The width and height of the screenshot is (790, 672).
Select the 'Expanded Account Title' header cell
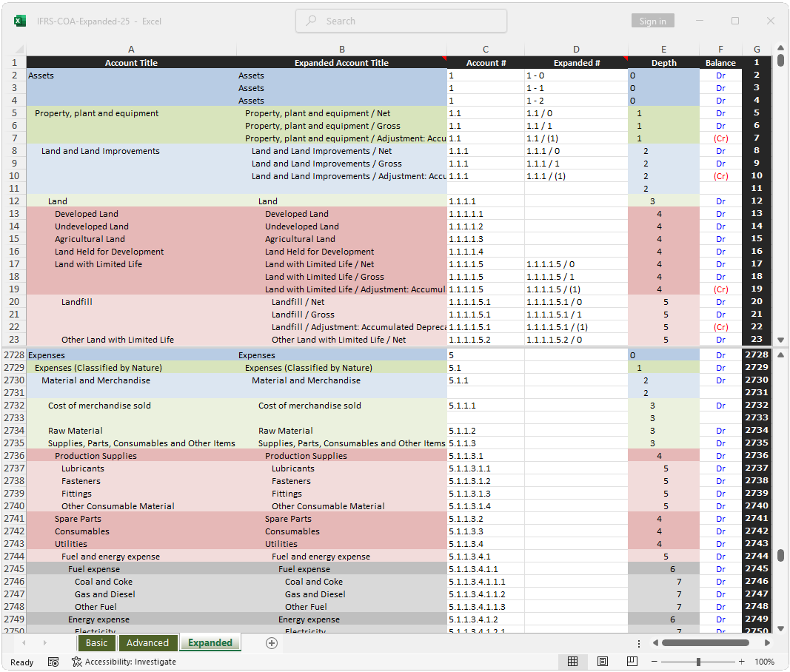point(341,63)
